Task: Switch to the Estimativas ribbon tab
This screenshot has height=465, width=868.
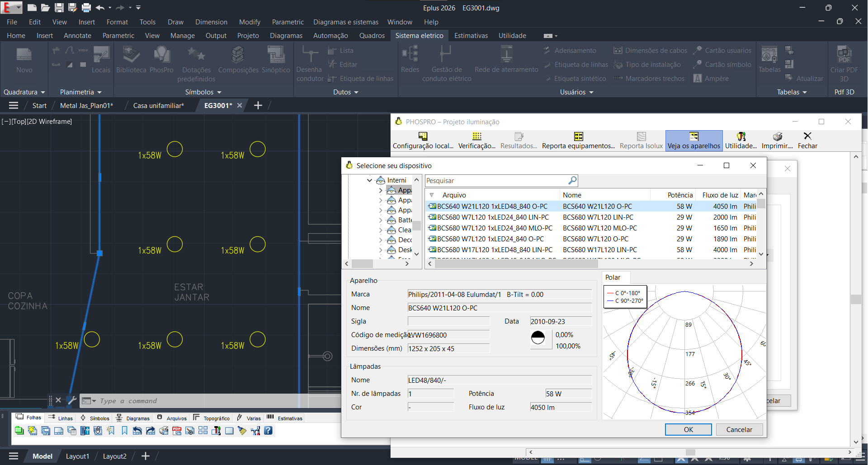Action: [x=471, y=36]
